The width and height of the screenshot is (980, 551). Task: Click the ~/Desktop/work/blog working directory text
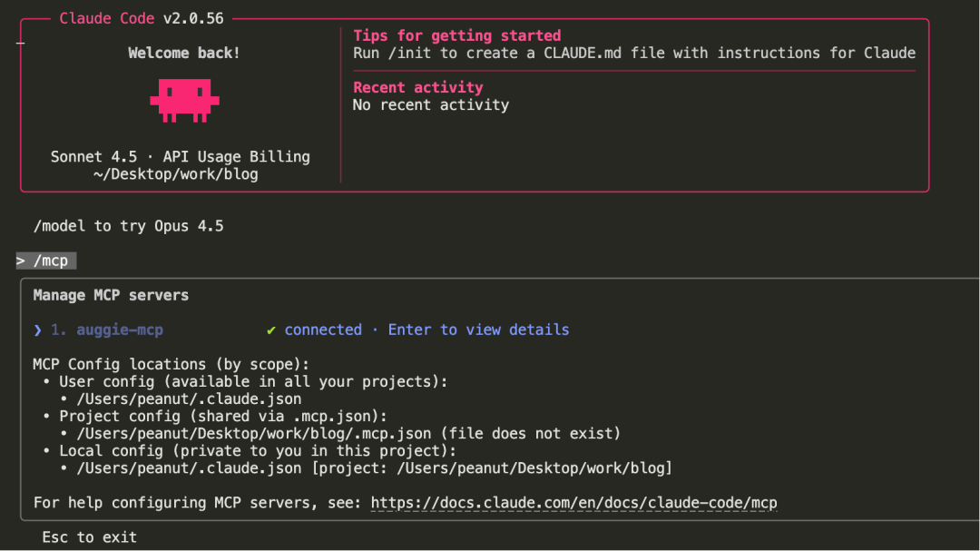point(175,174)
